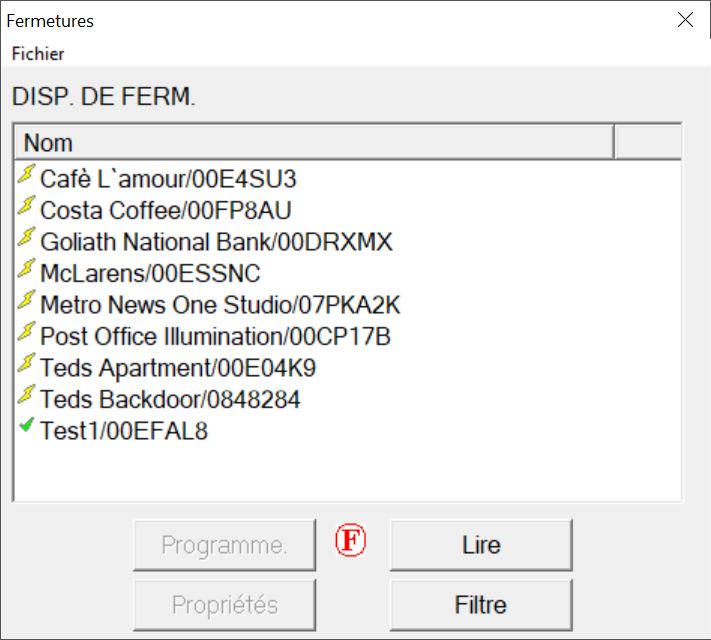Open the Filtre button
The height and width of the screenshot is (640, 711).
[480, 605]
